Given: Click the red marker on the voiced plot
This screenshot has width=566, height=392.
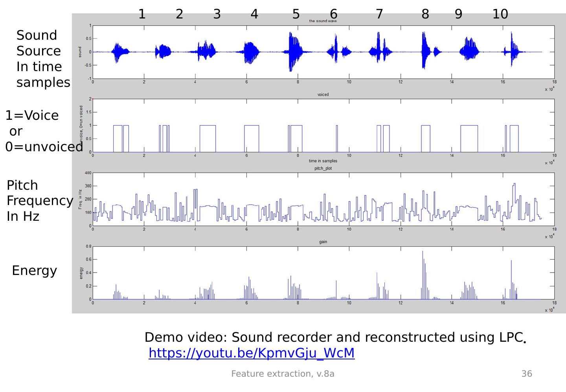Looking at the screenshot, I should [92, 99].
